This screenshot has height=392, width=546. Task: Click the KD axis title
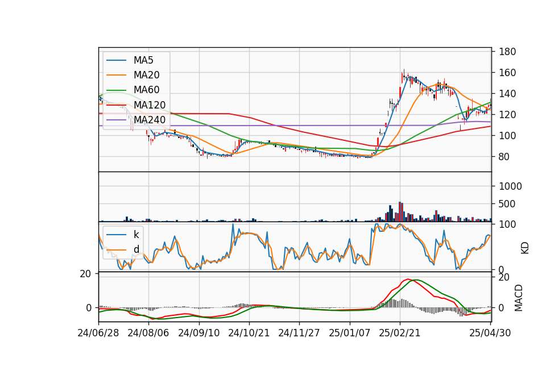525,248
